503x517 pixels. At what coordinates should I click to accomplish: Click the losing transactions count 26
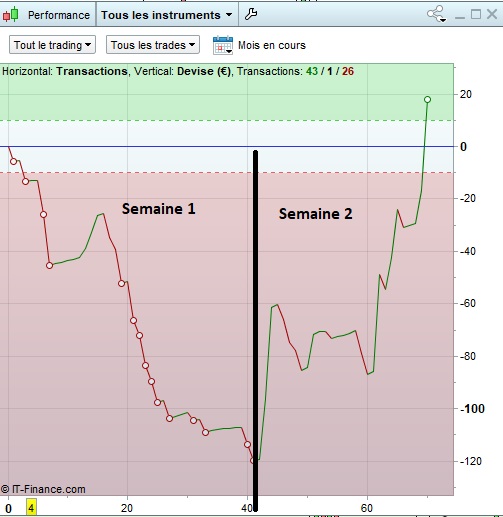[x=348, y=71]
